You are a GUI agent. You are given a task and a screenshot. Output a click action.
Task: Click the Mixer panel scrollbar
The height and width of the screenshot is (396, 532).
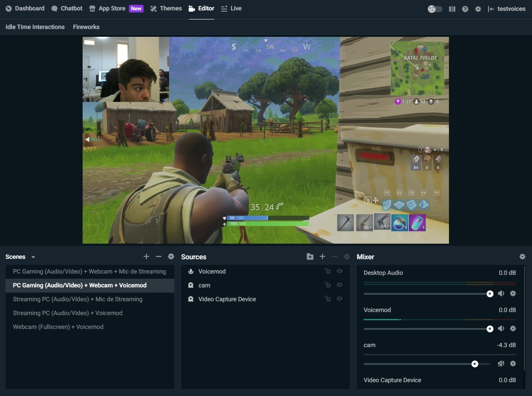[525, 318]
